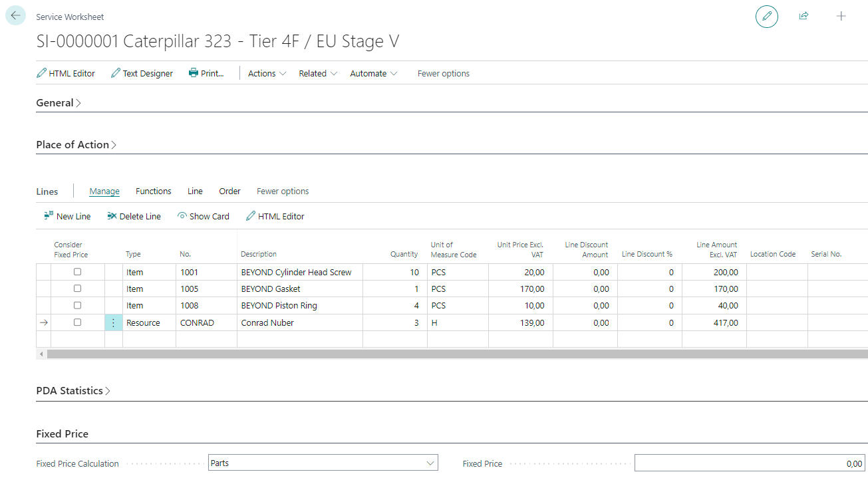Toggle Consider Fixed Price for item 1001

click(x=77, y=272)
